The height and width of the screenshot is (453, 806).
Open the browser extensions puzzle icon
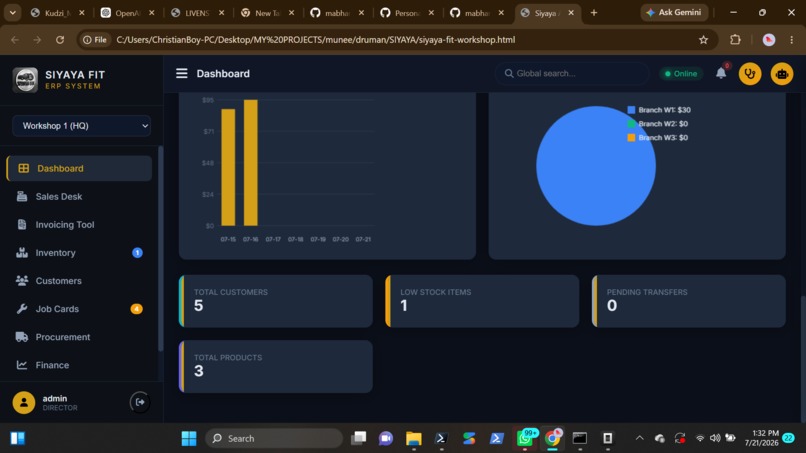click(x=735, y=40)
